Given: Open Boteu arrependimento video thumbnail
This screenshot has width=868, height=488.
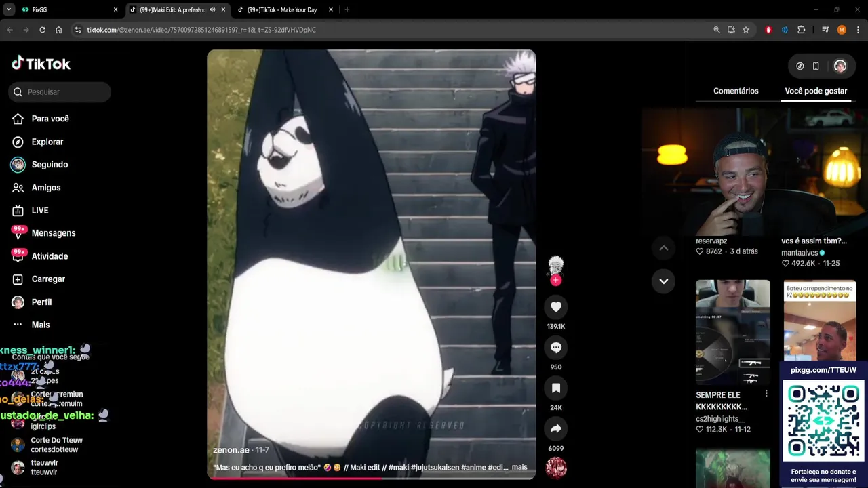Looking at the screenshot, I should pyautogui.click(x=820, y=322).
